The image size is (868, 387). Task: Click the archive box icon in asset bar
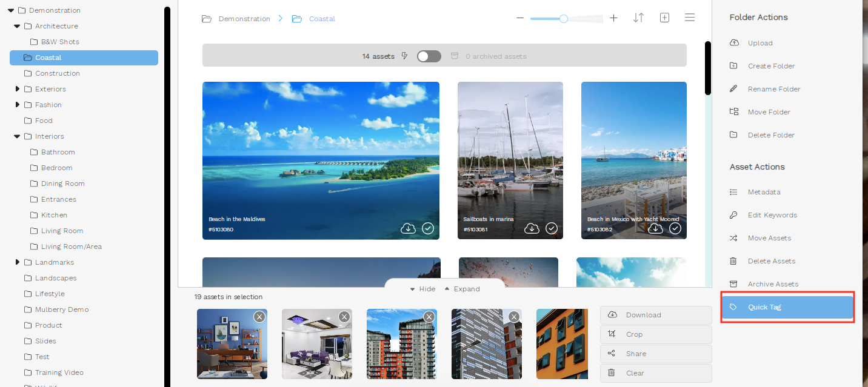(x=455, y=56)
